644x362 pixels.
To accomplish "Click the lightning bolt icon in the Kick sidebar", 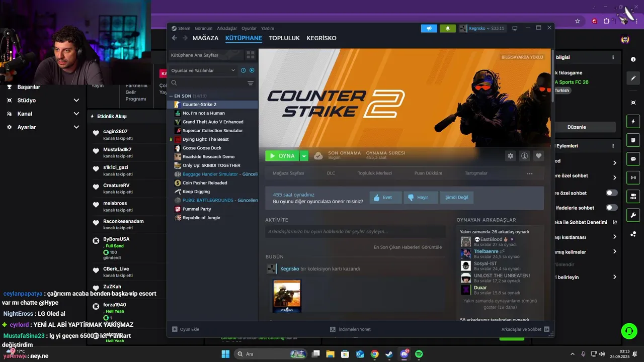I will (633, 121).
